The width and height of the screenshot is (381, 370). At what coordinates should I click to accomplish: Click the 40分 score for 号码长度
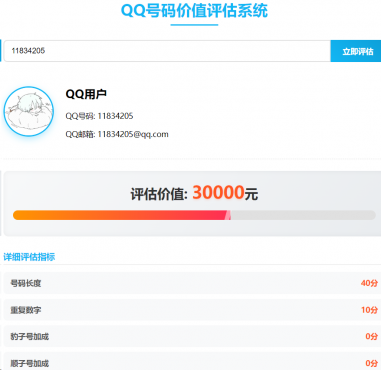pyautogui.click(x=369, y=283)
